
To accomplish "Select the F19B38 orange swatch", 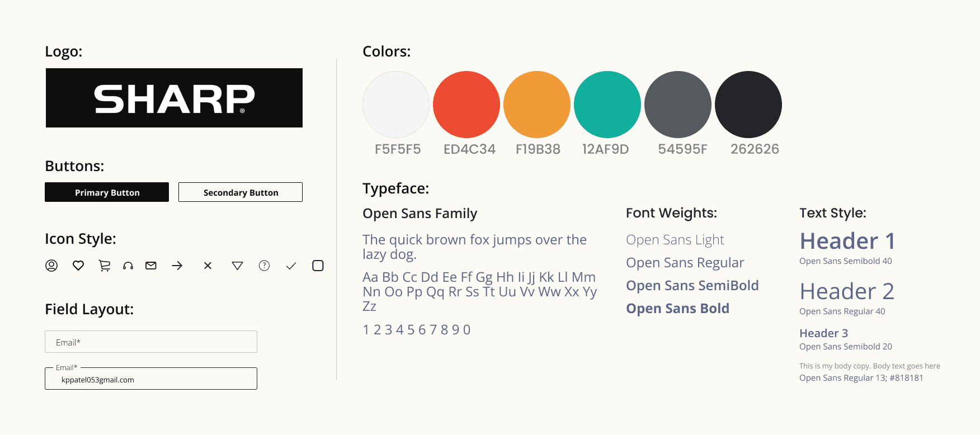I will pyautogui.click(x=537, y=105).
